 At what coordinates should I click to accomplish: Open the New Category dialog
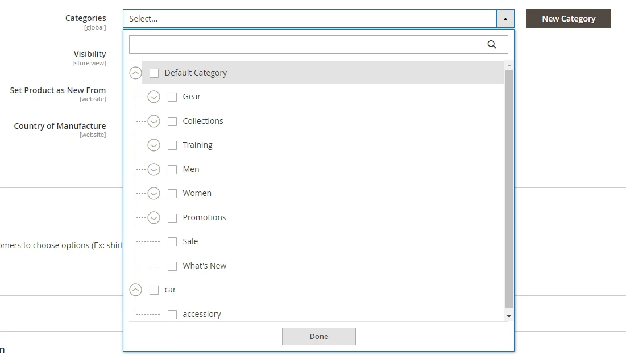pos(568,19)
